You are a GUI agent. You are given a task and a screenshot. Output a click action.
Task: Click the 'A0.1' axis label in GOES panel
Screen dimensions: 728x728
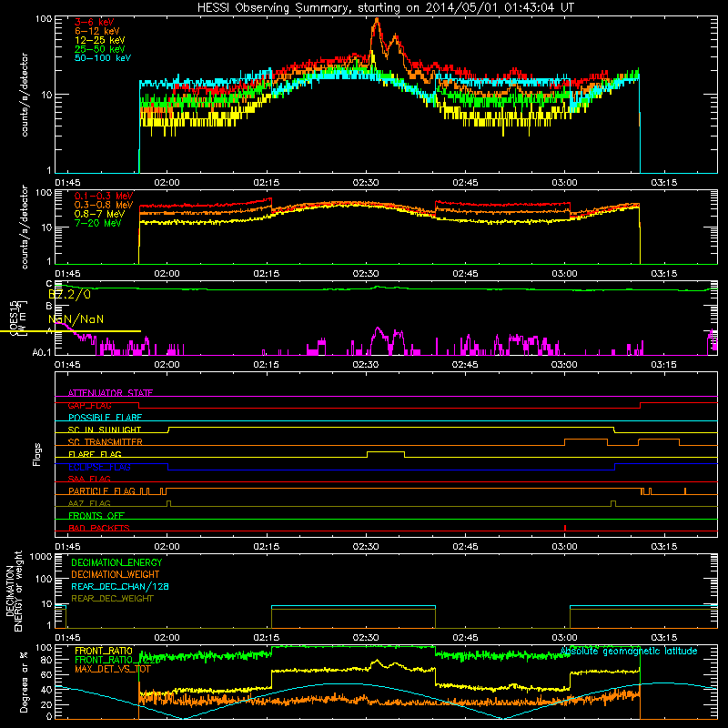tap(42, 353)
